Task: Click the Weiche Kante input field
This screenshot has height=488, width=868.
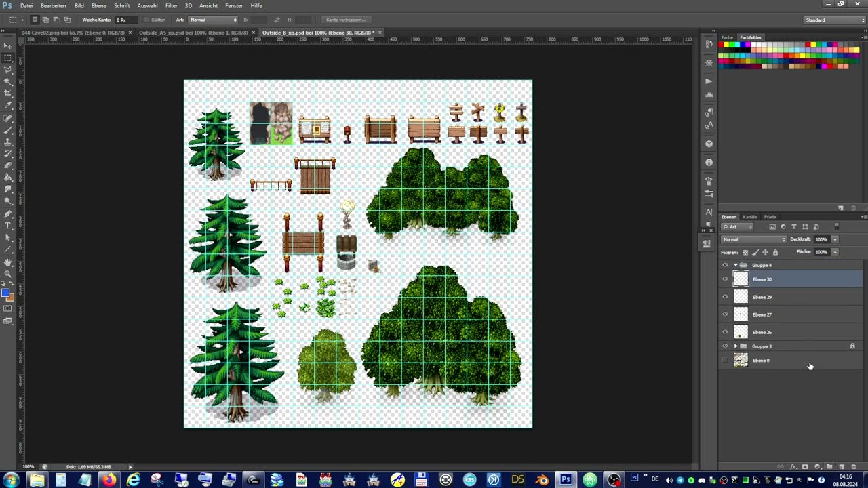Action: pos(127,20)
